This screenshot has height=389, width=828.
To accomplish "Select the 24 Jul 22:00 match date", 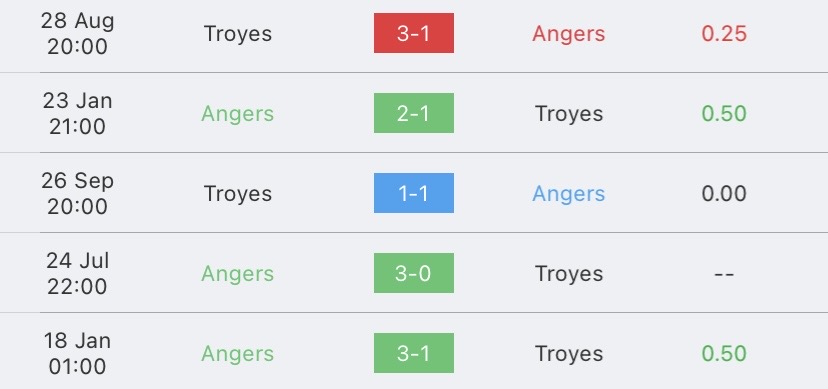I will click(x=77, y=273).
